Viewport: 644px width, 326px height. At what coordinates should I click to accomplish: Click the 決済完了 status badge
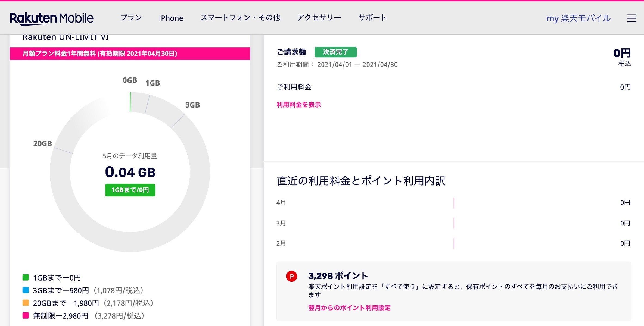coord(335,52)
